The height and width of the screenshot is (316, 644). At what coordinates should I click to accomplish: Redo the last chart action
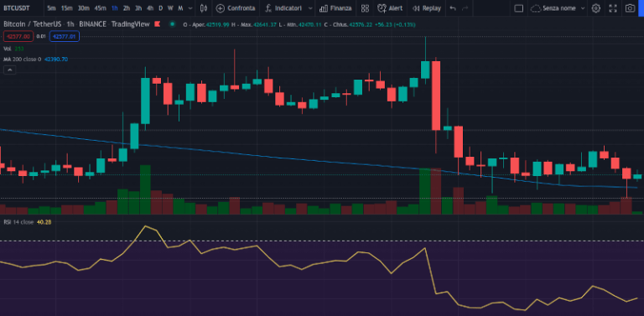pos(465,8)
